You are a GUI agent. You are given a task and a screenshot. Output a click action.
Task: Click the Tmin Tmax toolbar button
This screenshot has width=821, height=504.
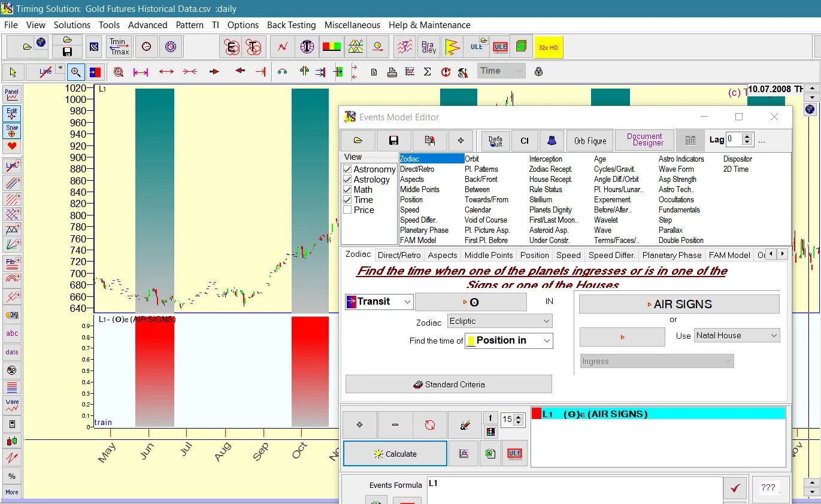[x=119, y=46]
